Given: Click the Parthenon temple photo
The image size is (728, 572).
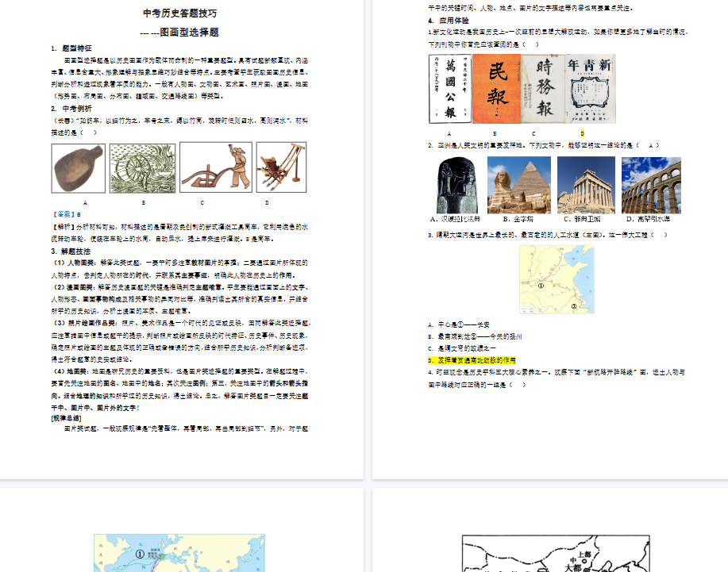Looking at the screenshot, I should [x=587, y=185].
